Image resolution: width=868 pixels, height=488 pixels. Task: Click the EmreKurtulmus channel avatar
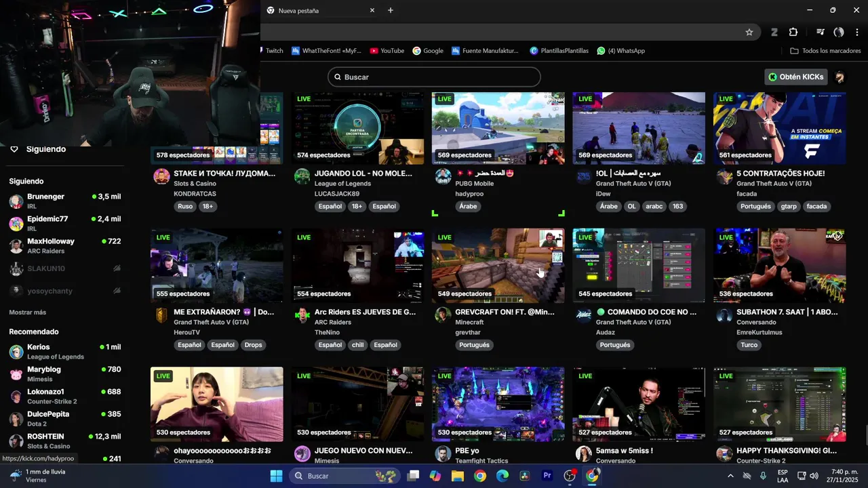[x=725, y=315]
